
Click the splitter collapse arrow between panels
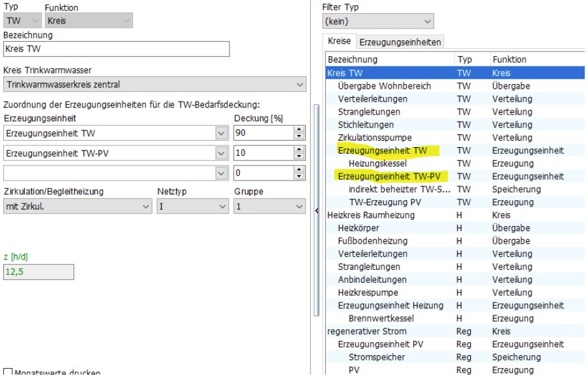[x=317, y=210]
